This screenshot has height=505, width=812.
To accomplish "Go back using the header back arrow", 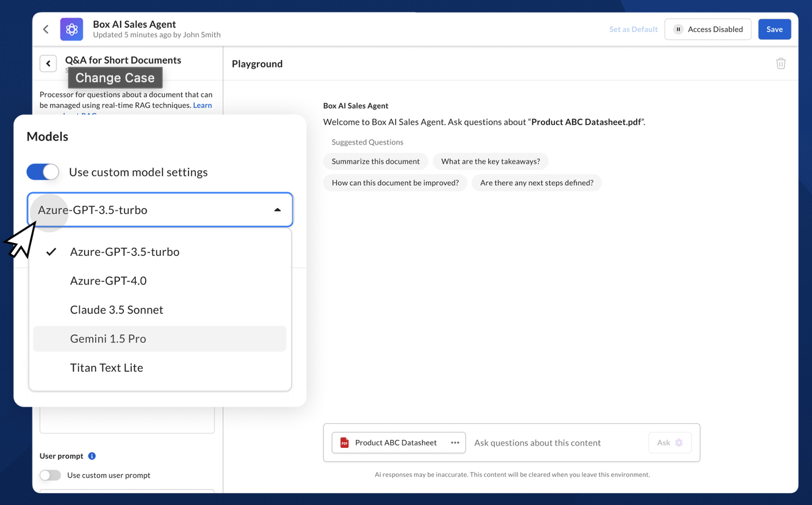I will (x=46, y=29).
